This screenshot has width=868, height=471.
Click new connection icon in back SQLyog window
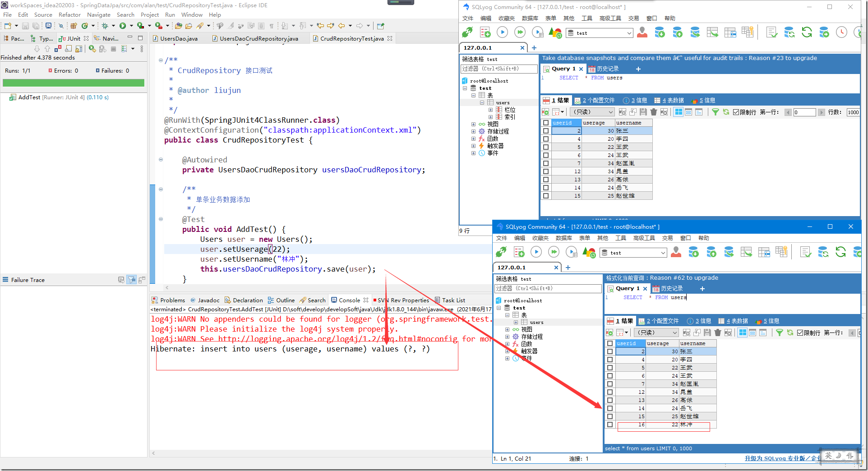point(467,32)
